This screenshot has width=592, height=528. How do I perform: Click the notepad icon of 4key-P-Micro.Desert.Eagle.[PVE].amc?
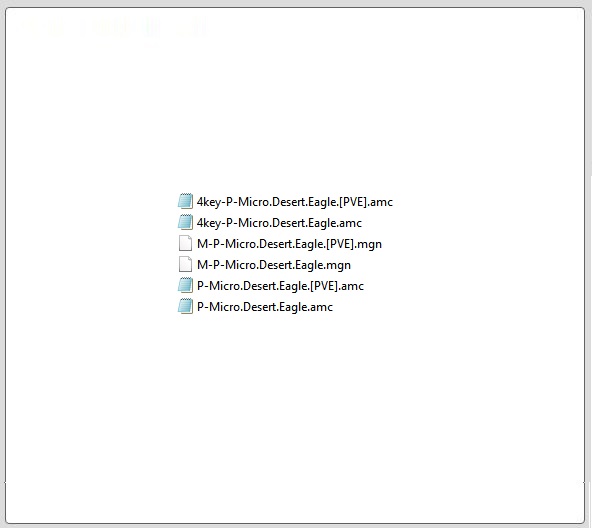[x=185, y=201]
